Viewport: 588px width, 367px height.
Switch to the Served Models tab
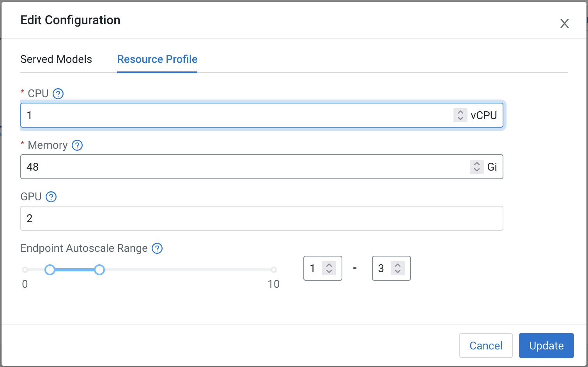(x=56, y=59)
